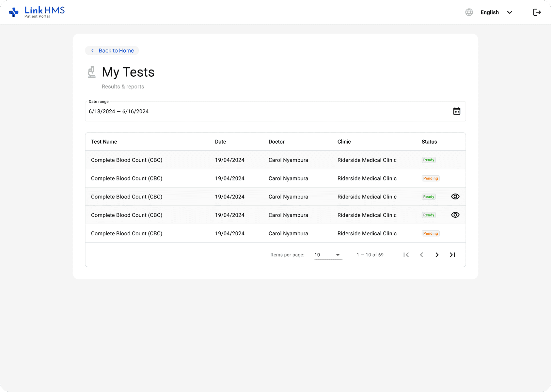Click the '1 – 10 of 69' pagination text
Viewport: 551px width, 392px height.
[370, 255]
